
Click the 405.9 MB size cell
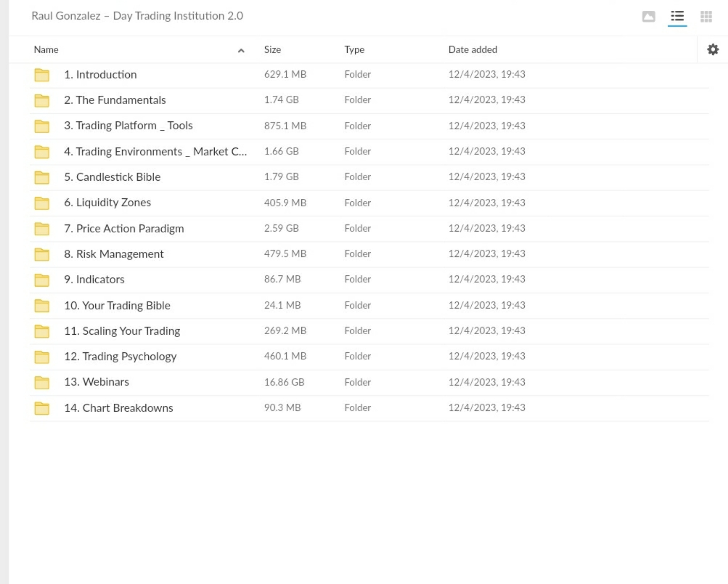(x=285, y=203)
